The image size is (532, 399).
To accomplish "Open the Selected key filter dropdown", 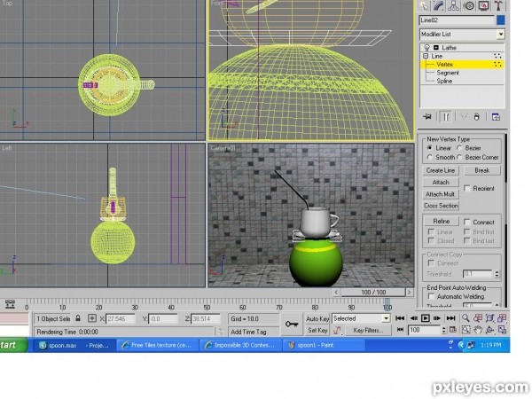I will point(387,318).
